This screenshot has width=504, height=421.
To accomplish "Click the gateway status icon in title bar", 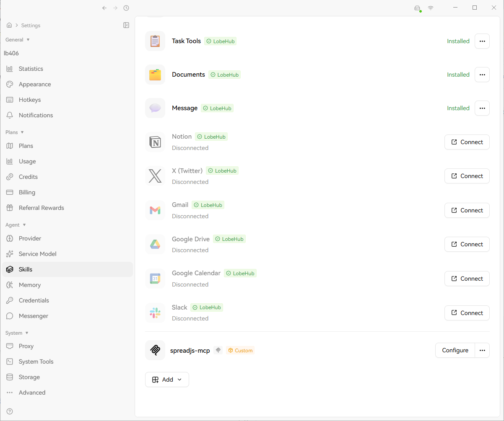I will pyautogui.click(x=417, y=8).
